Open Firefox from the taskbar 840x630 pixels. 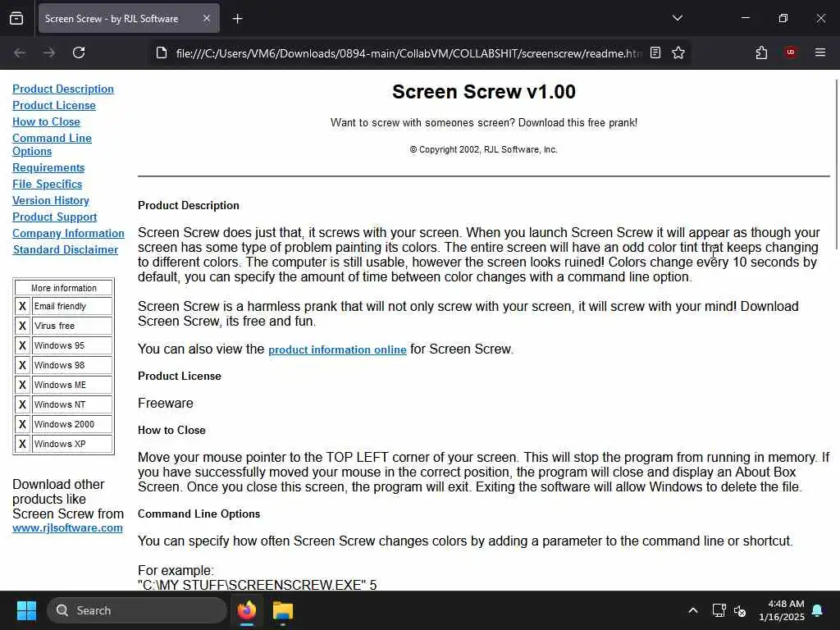tap(247, 610)
